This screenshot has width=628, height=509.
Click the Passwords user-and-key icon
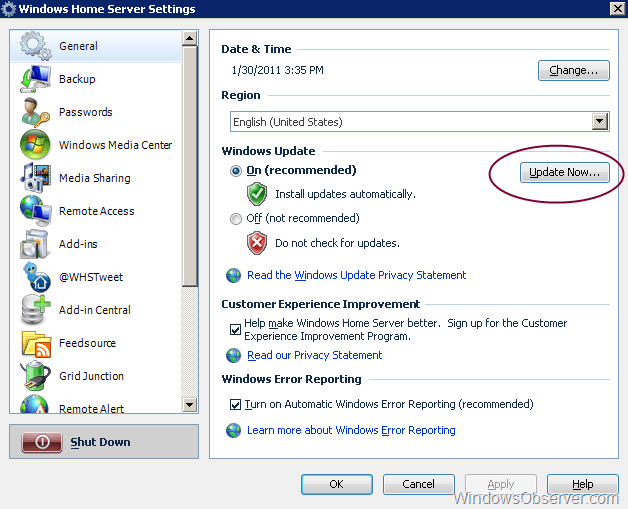tap(36, 112)
